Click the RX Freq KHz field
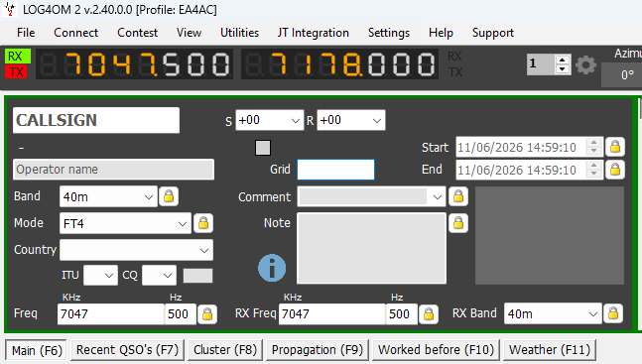Image resolution: width=642 pixels, height=364 pixels. (332, 314)
